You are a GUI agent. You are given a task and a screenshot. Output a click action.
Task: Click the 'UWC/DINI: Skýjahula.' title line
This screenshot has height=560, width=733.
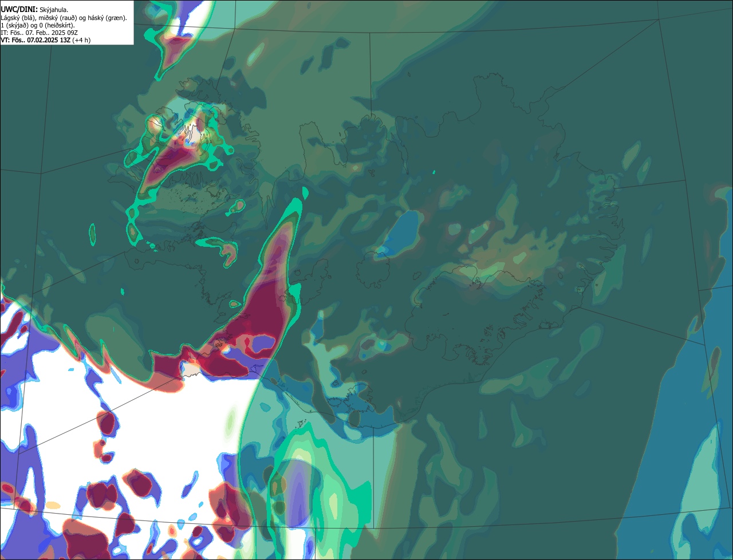pos(34,10)
